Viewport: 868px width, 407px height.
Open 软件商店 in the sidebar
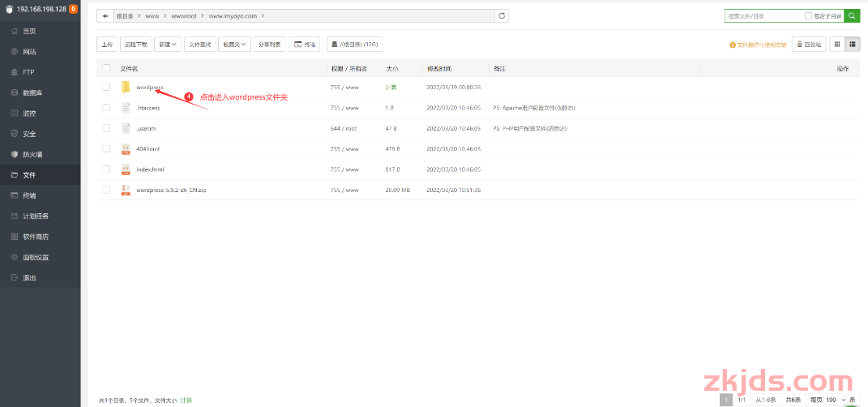point(40,237)
